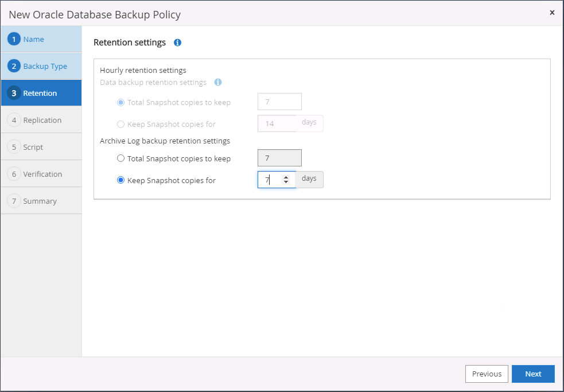Click the Next button
The image size is (564, 392).
point(533,374)
